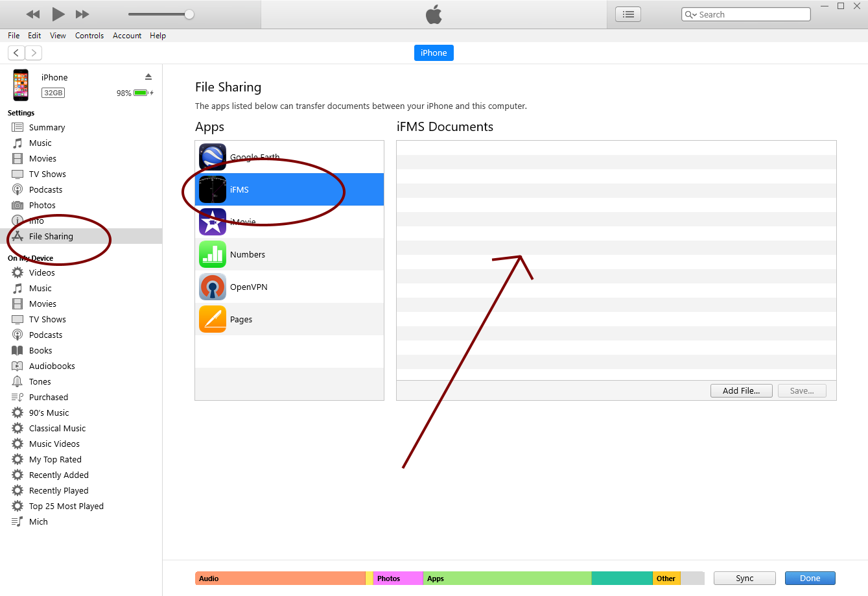Select the iPhone device tab
The height and width of the screenshot is (596, 868).
tap(434, 53)
